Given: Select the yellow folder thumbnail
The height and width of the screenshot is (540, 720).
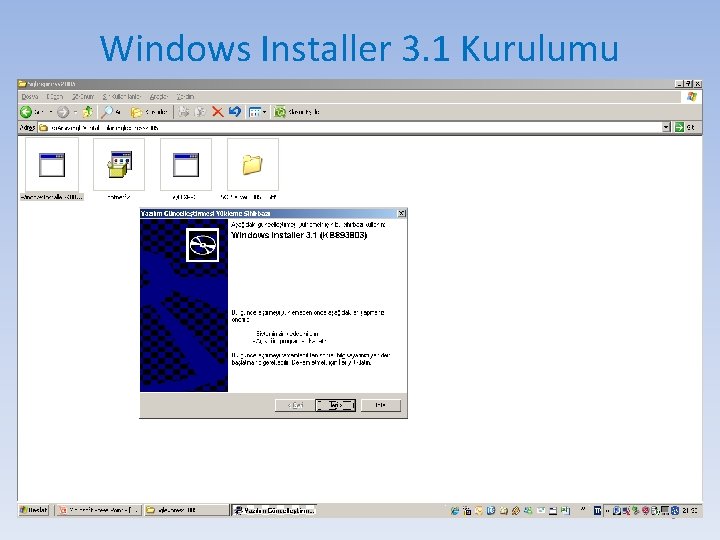Looking at the screenshot, I should [253, 165].
